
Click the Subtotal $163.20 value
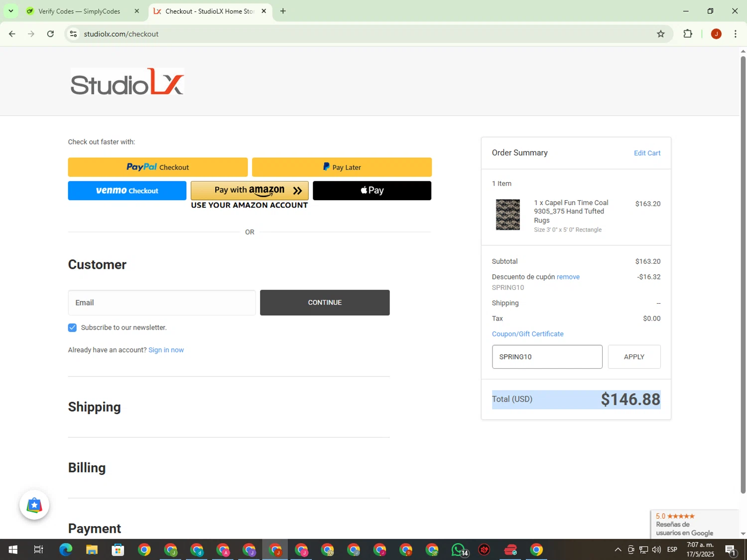(647, 261)
